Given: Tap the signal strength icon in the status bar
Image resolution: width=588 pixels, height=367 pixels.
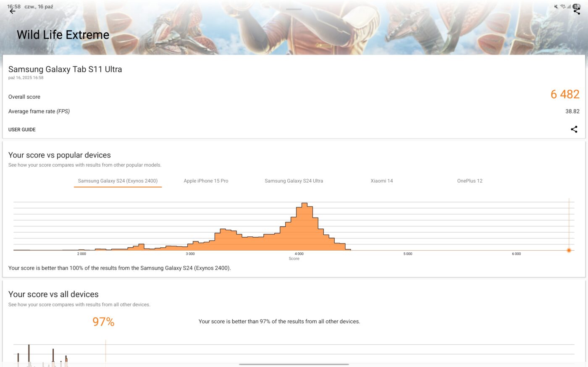Looking at the screenshot, I should pyautogui.click(x=569, y=7).
